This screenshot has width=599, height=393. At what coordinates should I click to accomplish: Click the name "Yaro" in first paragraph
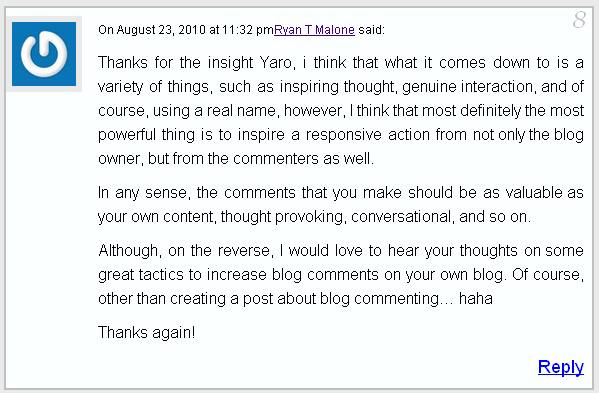(277, 63)
